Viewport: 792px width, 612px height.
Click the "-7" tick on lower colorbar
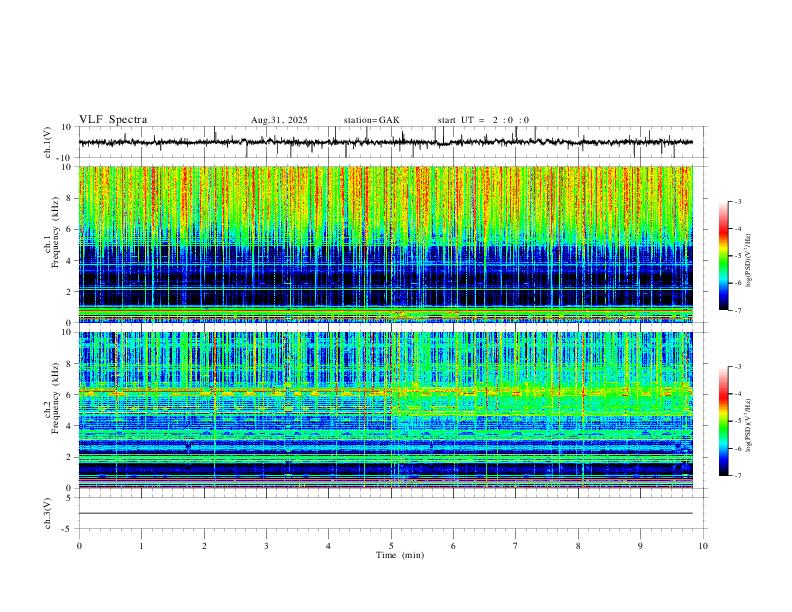pyautogui.click(x=738, y=475)
